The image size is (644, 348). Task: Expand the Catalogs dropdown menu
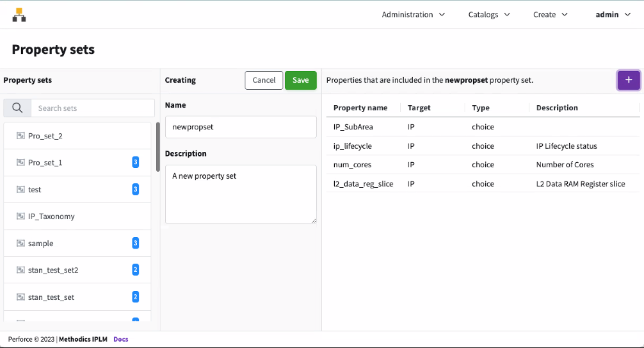[x=489, y=15]
